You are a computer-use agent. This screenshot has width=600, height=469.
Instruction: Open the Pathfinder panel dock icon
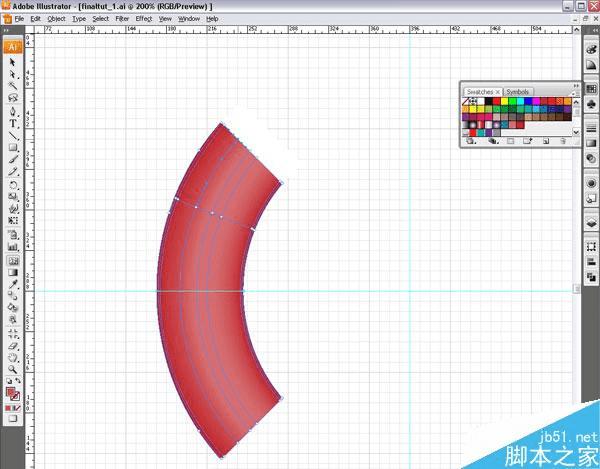point(591,277)
